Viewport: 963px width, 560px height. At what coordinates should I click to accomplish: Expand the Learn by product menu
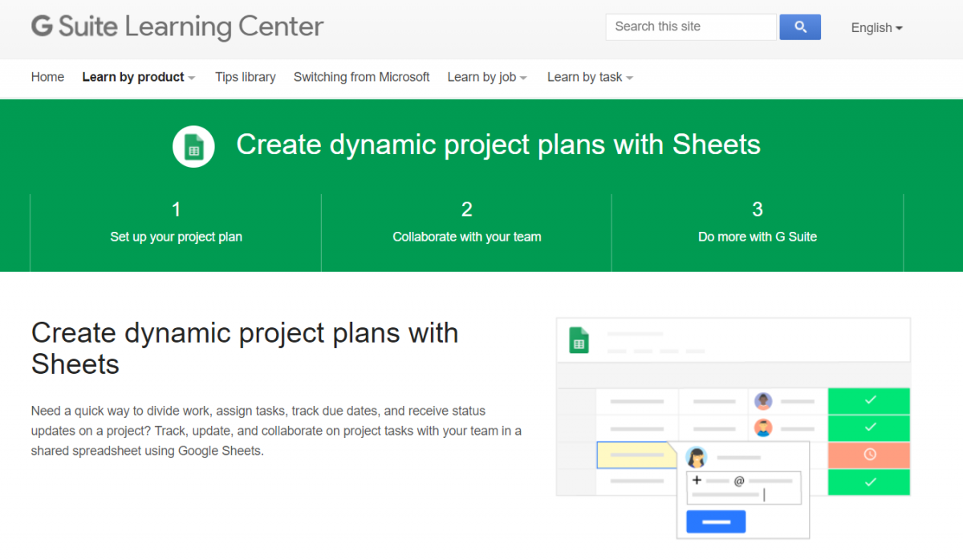(x=139, y=77)
